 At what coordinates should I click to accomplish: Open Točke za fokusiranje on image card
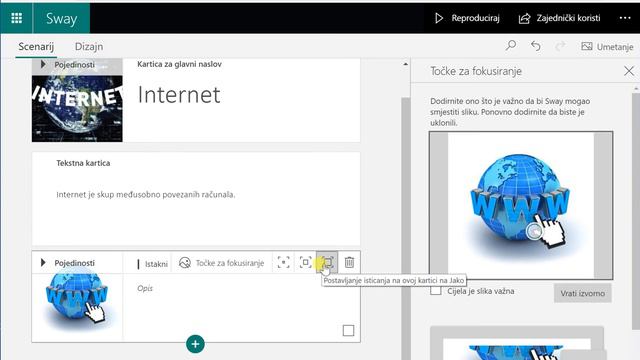coord(222,263)
